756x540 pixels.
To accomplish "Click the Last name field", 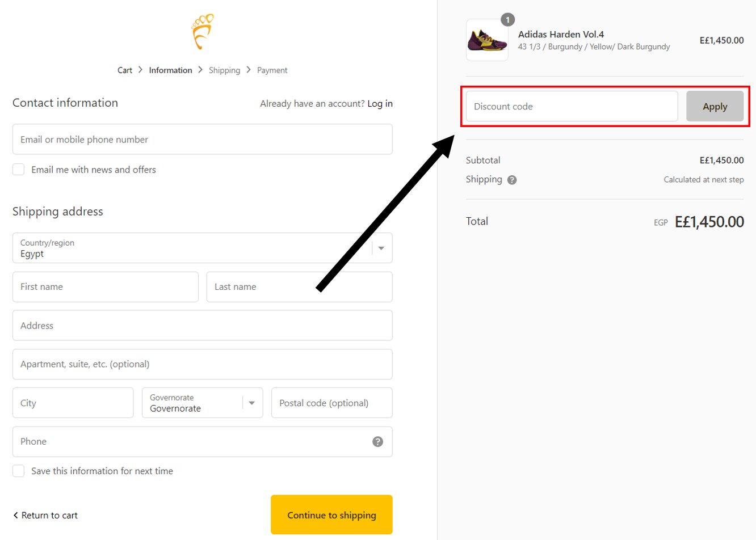I will tap(300, 286).
